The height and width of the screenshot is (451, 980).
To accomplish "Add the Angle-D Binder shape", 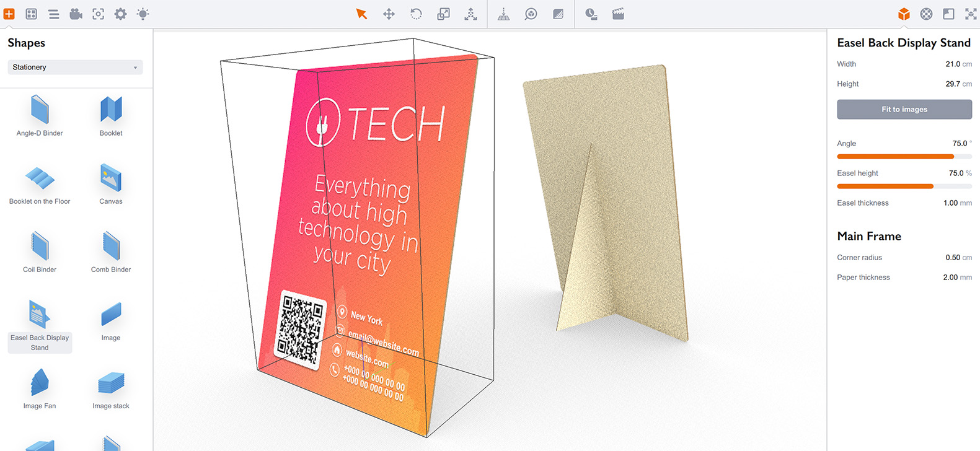I will 40,115.
